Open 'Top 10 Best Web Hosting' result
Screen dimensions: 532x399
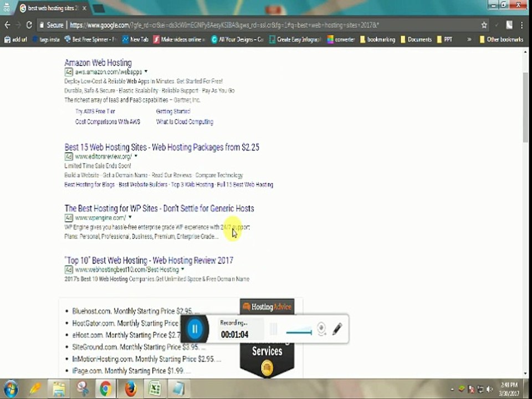point(149,260)
